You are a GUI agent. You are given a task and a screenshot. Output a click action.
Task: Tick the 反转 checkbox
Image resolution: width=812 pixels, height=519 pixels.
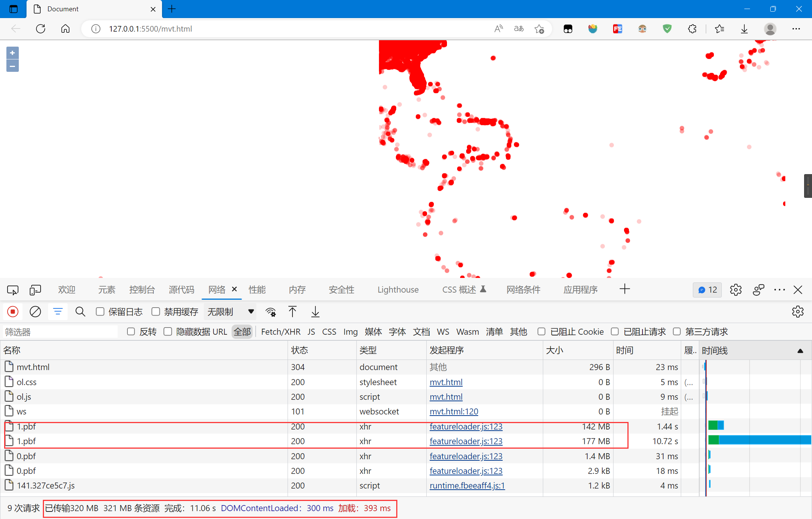pos(131,332)
